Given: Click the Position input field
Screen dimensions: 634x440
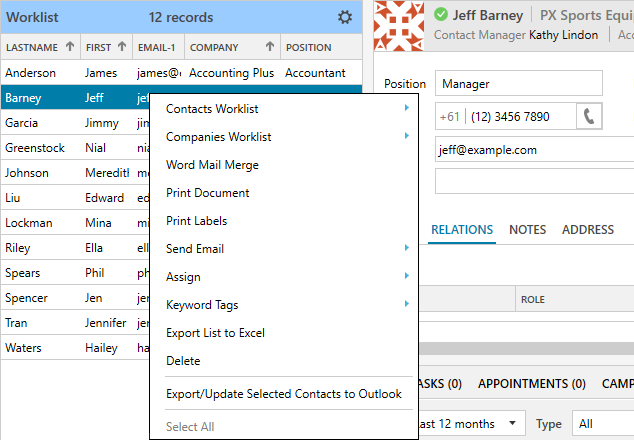Looking at the screenshot, I should (x=519, y=84).
